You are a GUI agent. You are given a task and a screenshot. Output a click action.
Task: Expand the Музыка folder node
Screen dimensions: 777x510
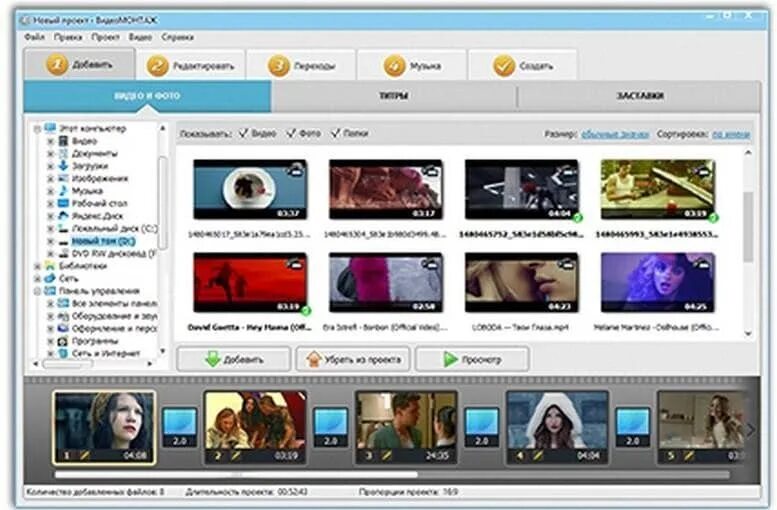point(50,191)
